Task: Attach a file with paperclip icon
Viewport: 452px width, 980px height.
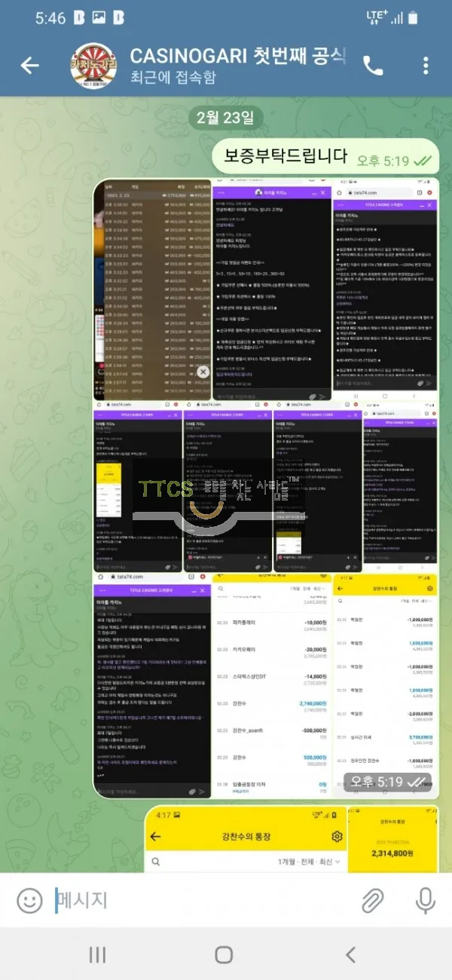Action: tap(372, 899)
